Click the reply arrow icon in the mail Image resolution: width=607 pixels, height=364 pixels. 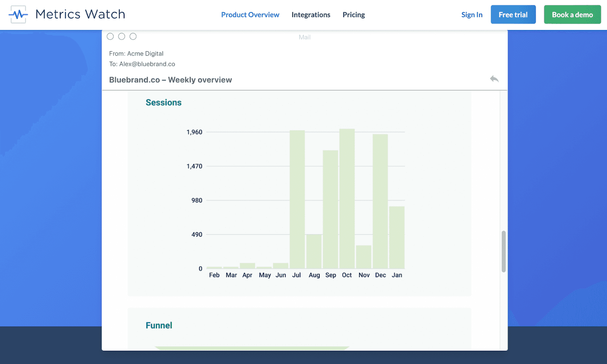494,79
